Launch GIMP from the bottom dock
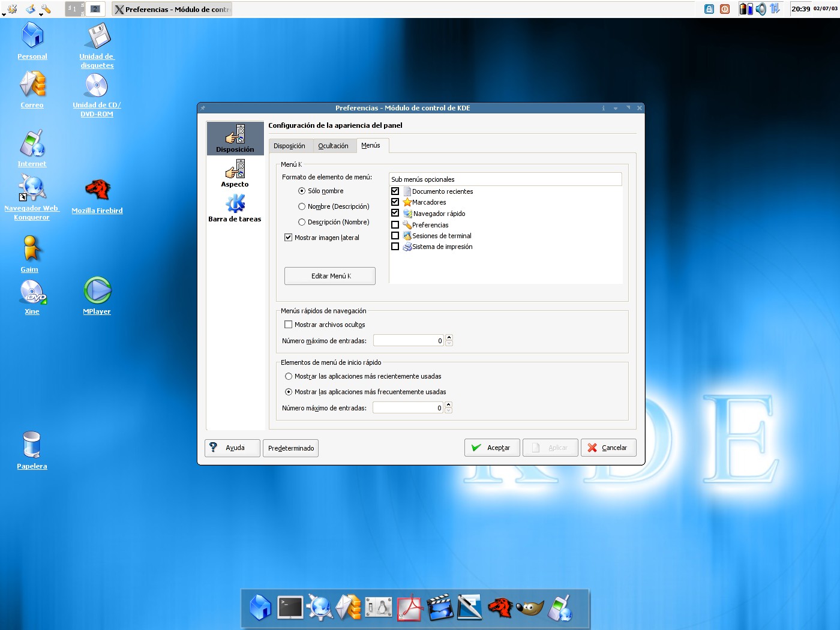The width and height of the screenshot is (840, 630). coord(529,608)
